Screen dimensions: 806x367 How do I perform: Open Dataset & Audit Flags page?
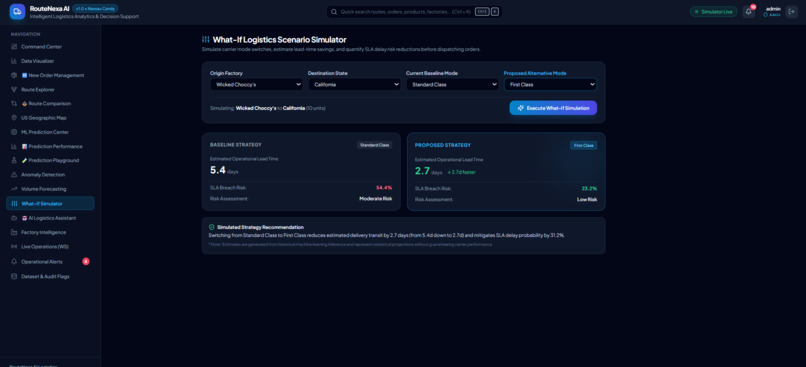coord(50,277)
